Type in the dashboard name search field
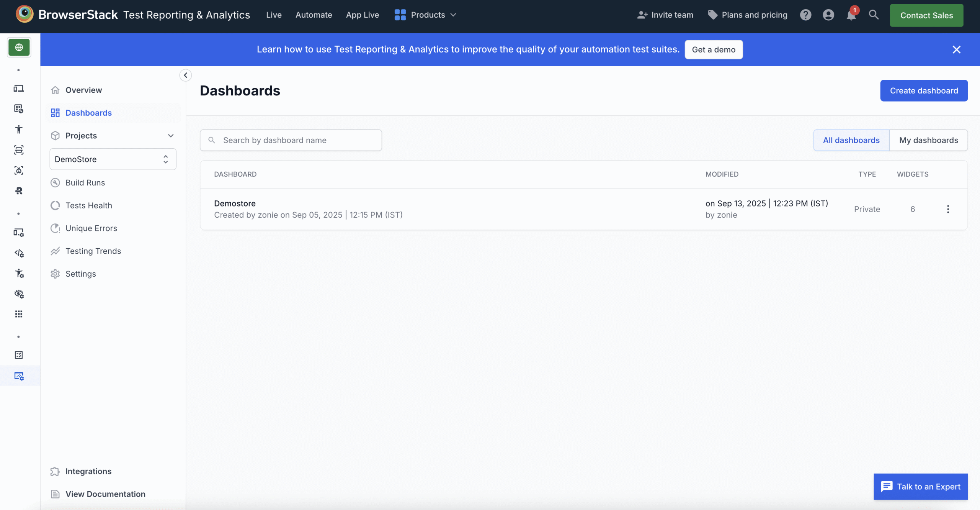The height and width of the screenshot is (510, 980). (291, 140)
